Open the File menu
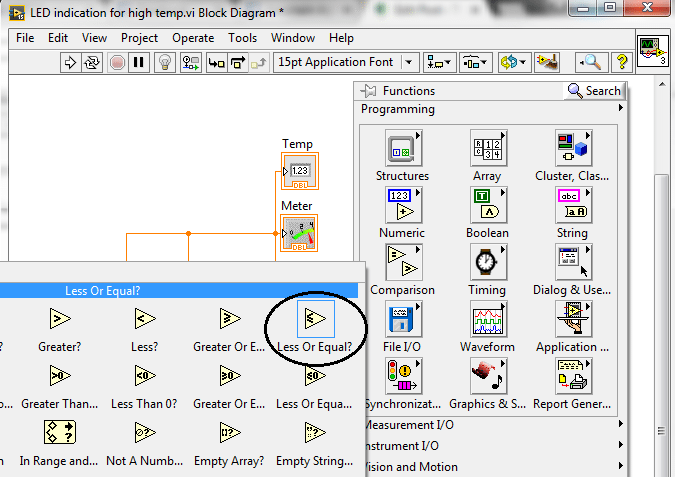 coord(25,38)
